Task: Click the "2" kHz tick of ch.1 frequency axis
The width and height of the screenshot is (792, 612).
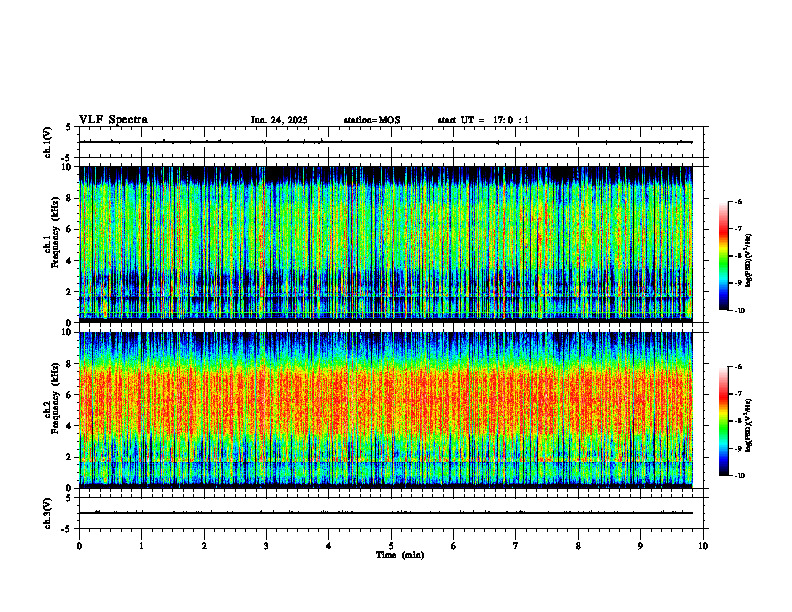Action: [x=70, y=291]
